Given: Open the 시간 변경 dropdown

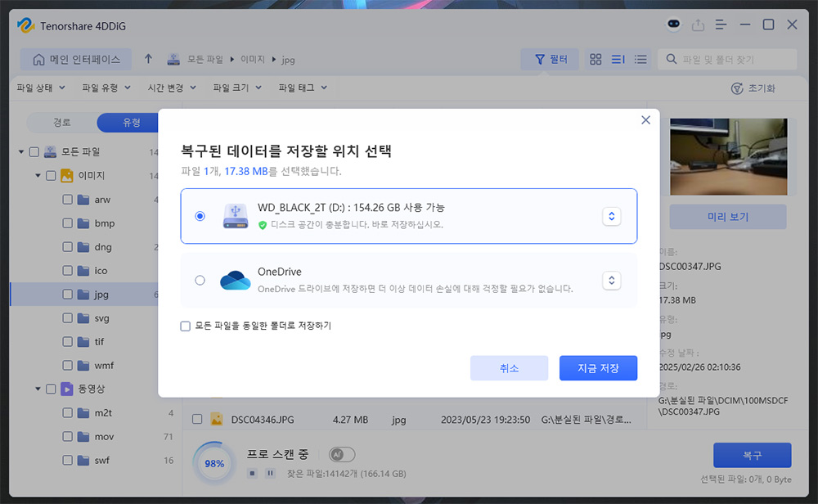Looking at the screenshot, I should (172, 88).
